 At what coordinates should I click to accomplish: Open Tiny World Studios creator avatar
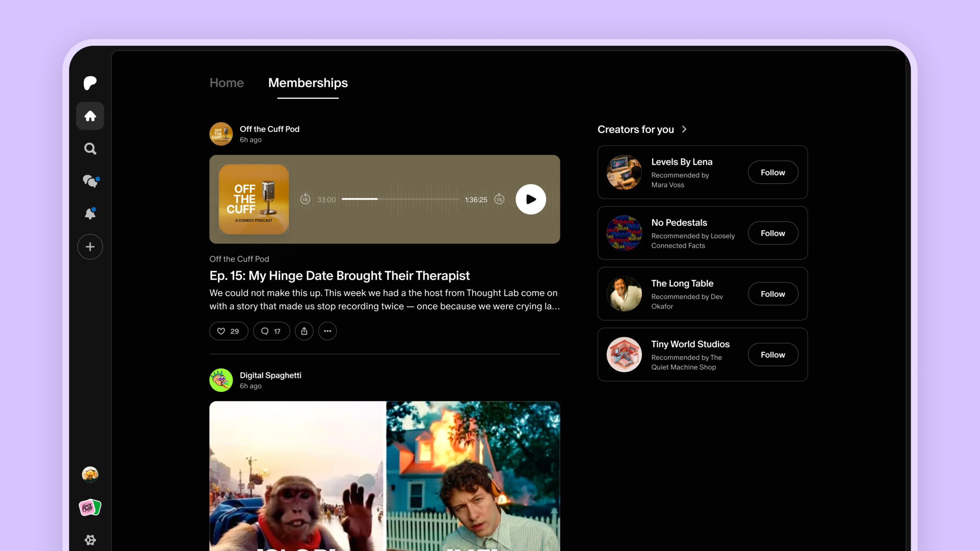624,355
